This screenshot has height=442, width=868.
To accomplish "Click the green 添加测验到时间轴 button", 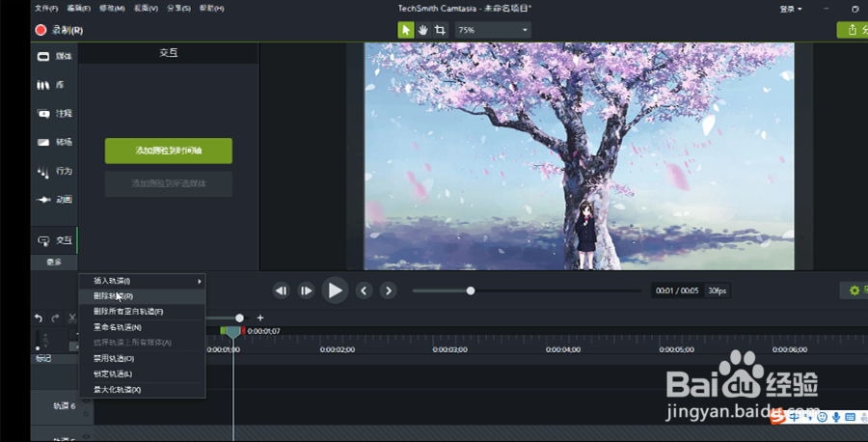I will tap(168, 151).
